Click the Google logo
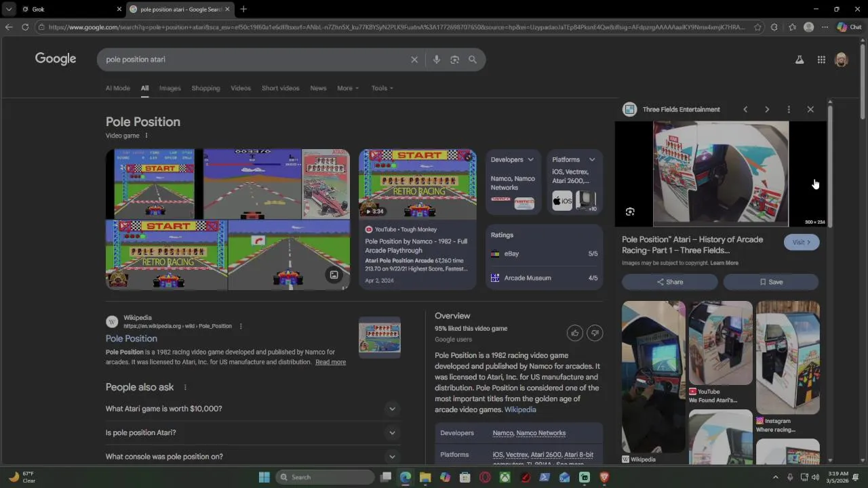The width and height of the screenshot is (868, 488). click(56, 59)
